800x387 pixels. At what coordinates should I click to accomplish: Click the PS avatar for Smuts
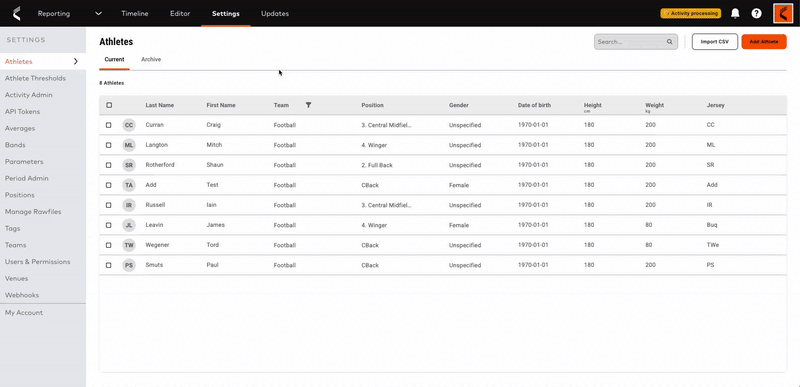coord(129,265)
